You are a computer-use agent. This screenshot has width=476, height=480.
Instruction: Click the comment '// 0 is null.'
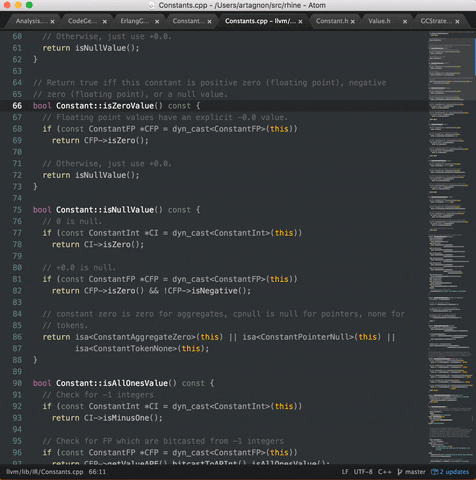(72, 221)
